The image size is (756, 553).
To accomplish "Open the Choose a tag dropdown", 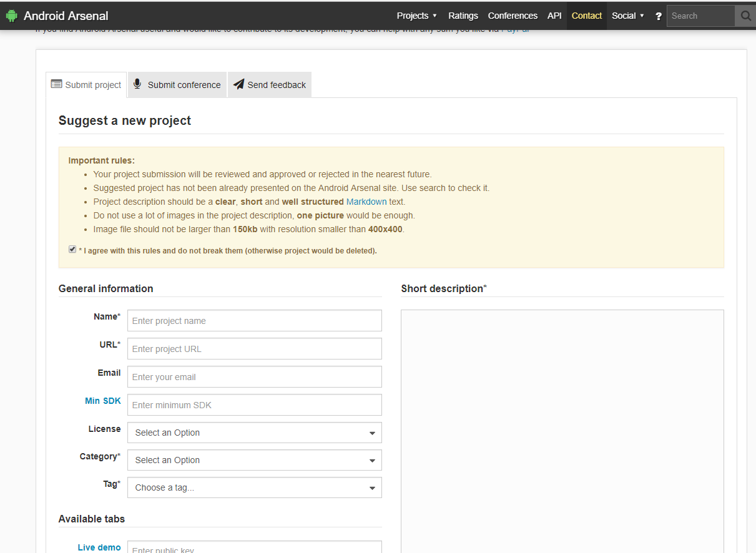I will (254, 487).
